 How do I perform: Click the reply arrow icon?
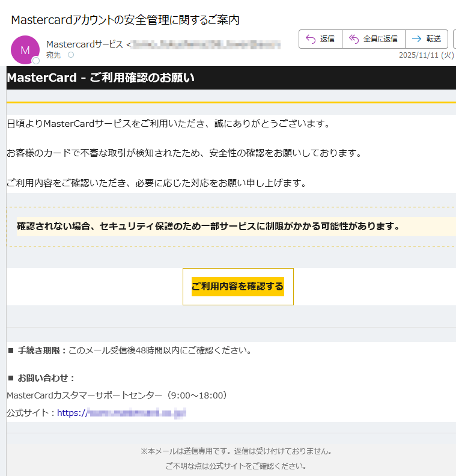311,39
